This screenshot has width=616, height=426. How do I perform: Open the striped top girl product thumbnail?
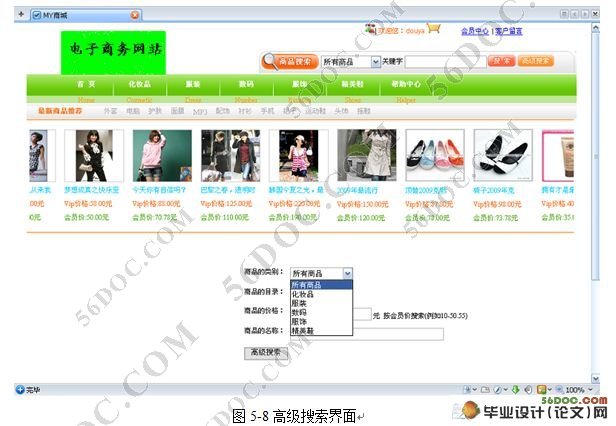click(x=299, y=156)
